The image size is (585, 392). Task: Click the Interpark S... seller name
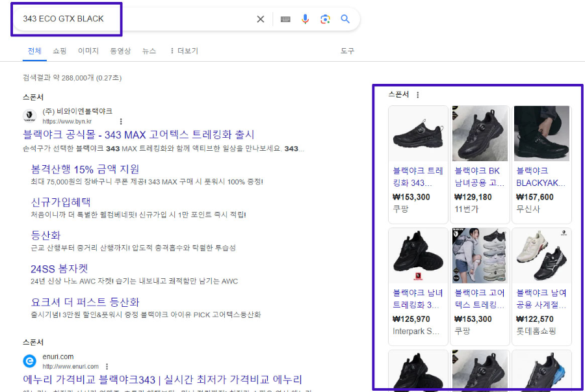416,331
